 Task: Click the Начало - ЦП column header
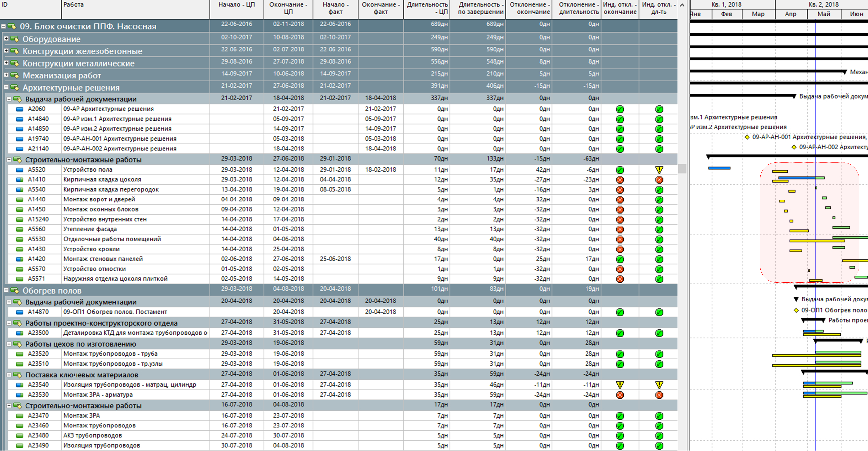[236, 9]
